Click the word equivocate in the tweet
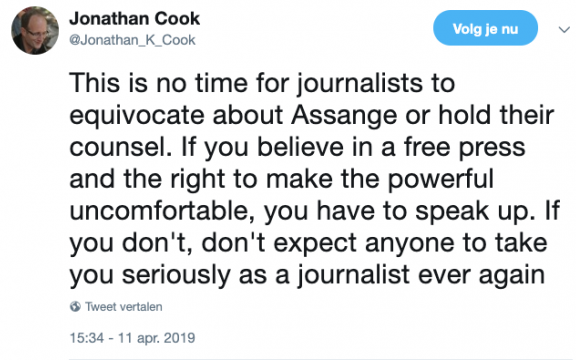 137,116
